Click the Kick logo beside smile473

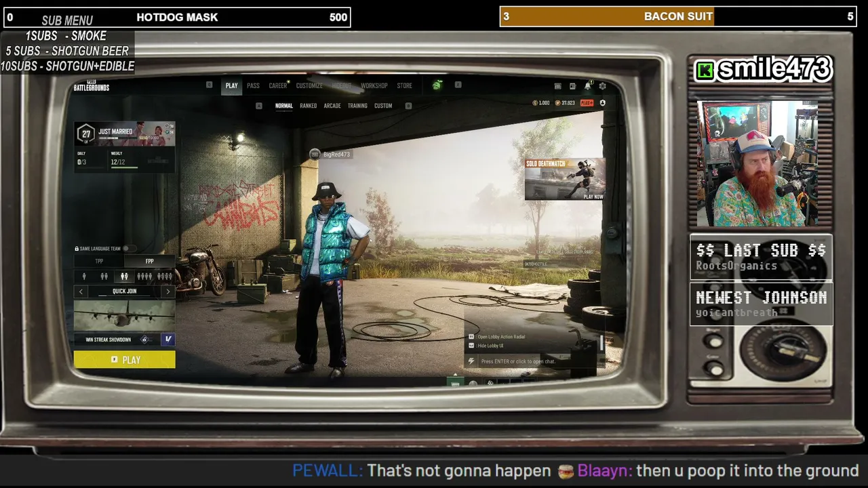tap(705, 70)
